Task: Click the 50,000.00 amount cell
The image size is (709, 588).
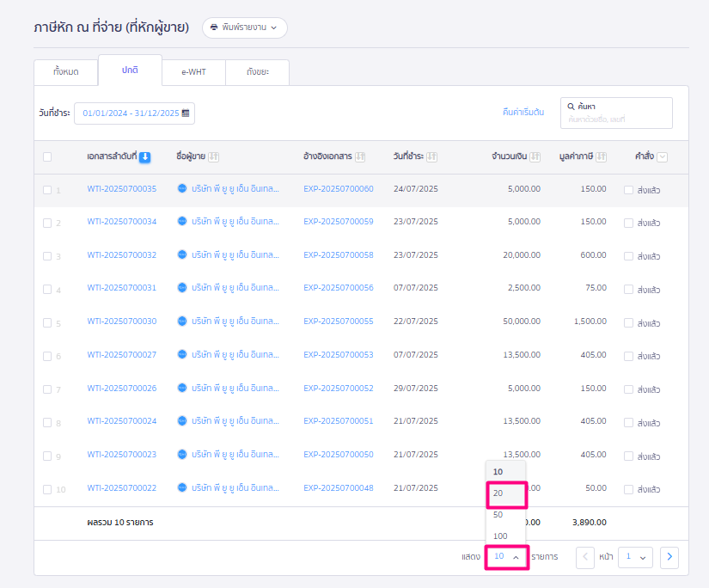Action: 522,322
